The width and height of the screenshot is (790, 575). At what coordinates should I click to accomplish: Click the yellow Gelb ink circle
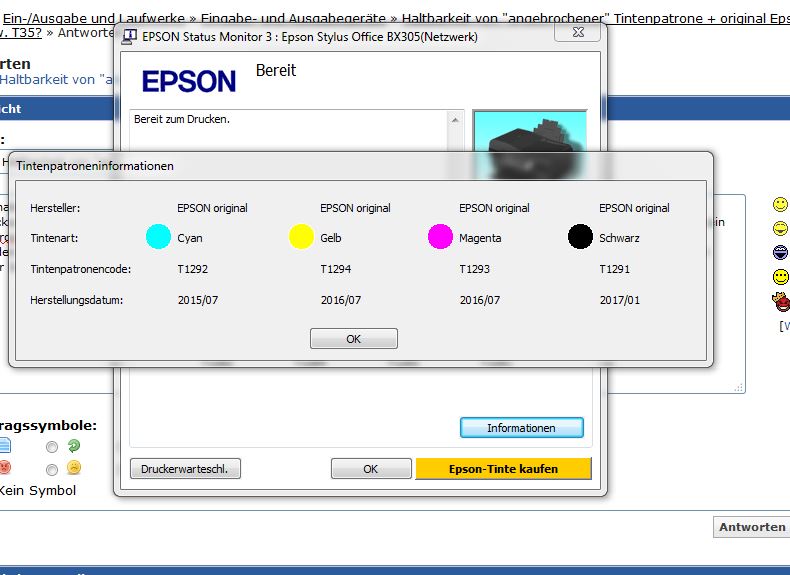(x=301, y=237)
